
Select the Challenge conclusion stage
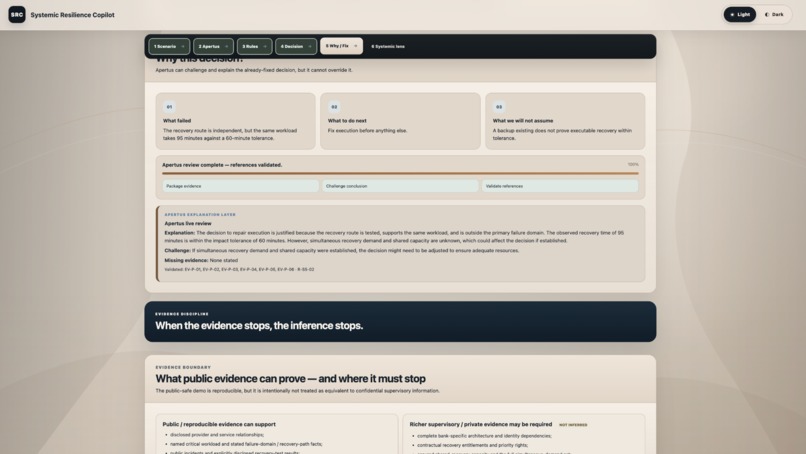click(400, 186)
